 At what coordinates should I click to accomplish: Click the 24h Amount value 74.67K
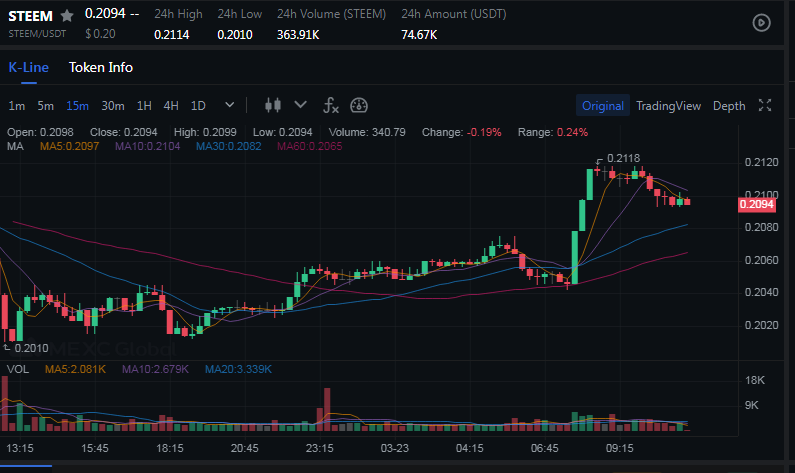click(x=419, y=35)
